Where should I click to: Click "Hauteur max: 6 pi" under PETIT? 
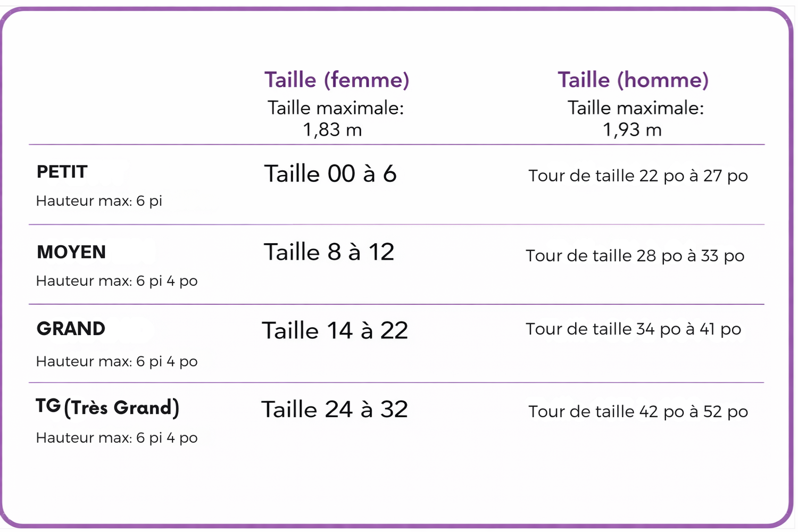coord(99,201)
